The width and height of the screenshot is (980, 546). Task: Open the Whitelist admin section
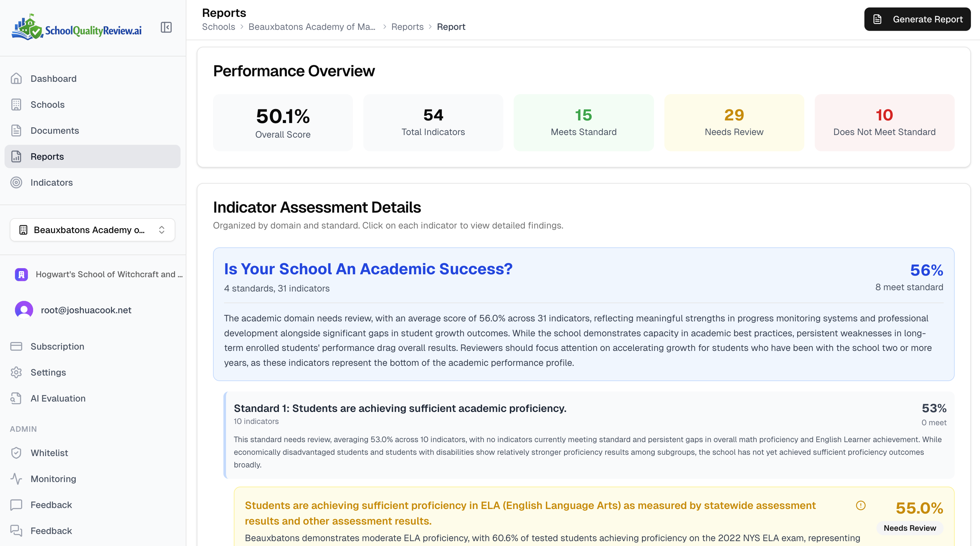coord(49,453)
